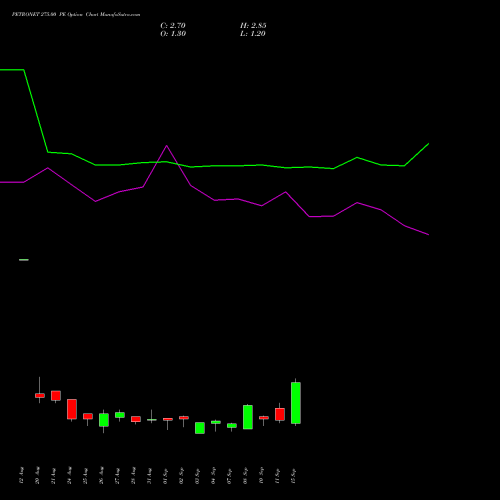Click the 01 Sep date label
Image resolution: width=500 pixels, height=500 pixels.
pos(165,475)
